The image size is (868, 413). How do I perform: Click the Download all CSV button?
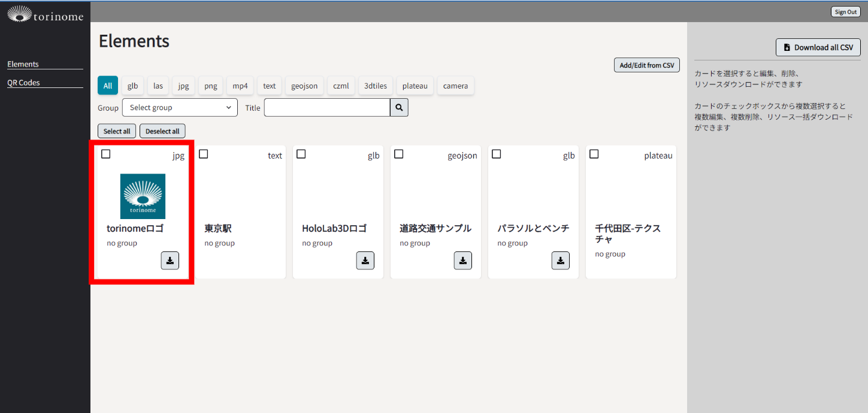(818, 47)
